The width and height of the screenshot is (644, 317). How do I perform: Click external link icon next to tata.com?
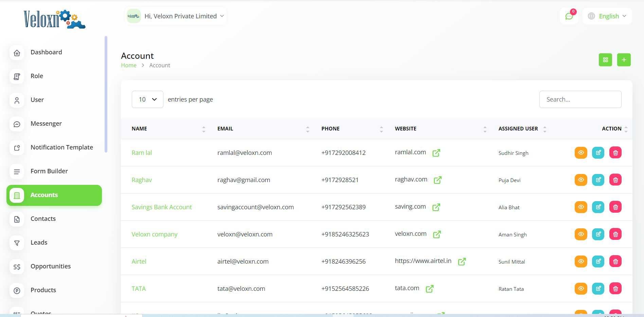pos(429,289)
